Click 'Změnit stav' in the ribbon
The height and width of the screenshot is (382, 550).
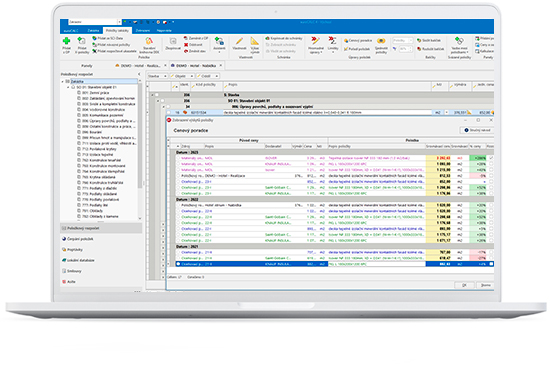195,51
